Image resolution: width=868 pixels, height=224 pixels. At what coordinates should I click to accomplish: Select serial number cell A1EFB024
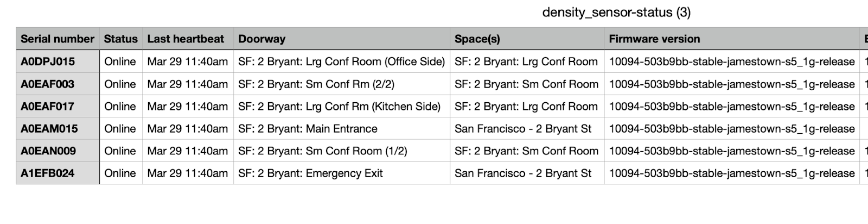(x=58, y=173)
